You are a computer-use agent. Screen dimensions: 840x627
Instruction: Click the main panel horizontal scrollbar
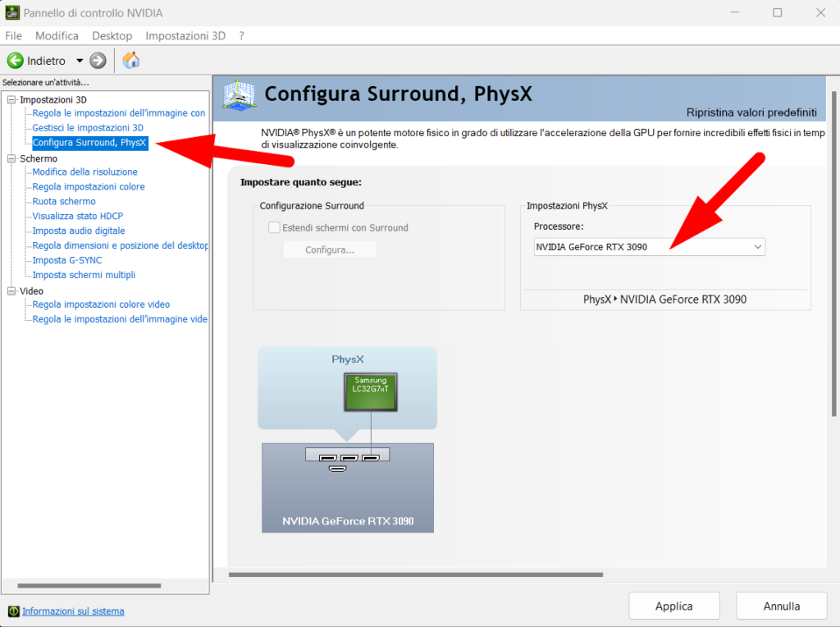click(416, 574)
